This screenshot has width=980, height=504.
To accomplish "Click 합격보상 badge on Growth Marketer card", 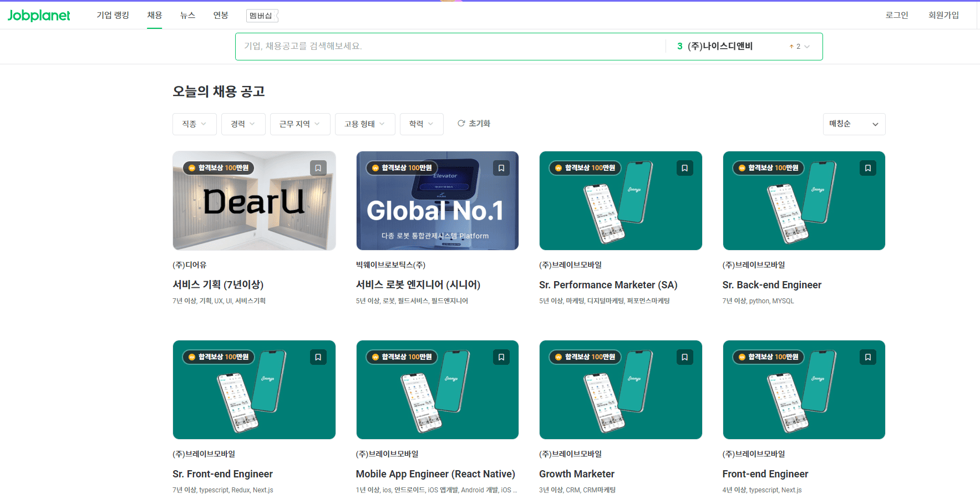I will point(585,357).
